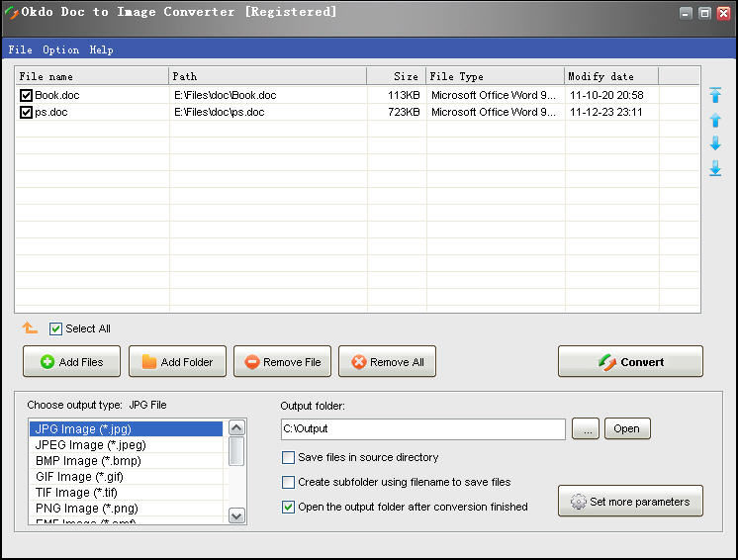The height and width of the screenshot is (560, 738).
Task: Start conversion with the Convert button
Action: pyautogui.click(x=630, y=362)
